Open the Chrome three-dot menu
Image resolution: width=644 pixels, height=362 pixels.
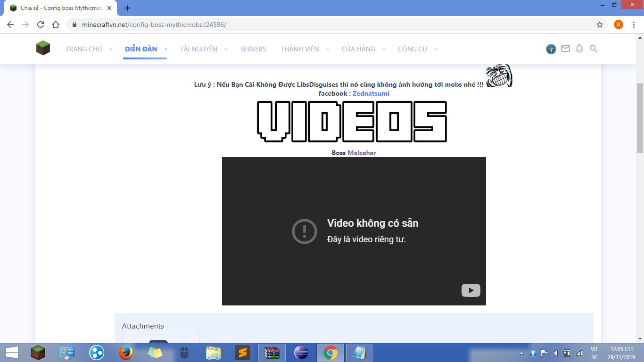click(x=634, y=25)
